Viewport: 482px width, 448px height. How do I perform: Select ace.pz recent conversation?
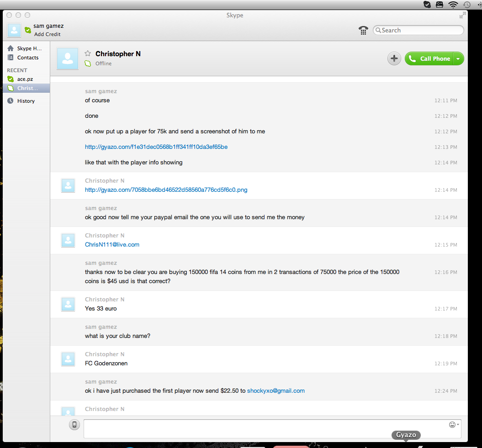25,79
